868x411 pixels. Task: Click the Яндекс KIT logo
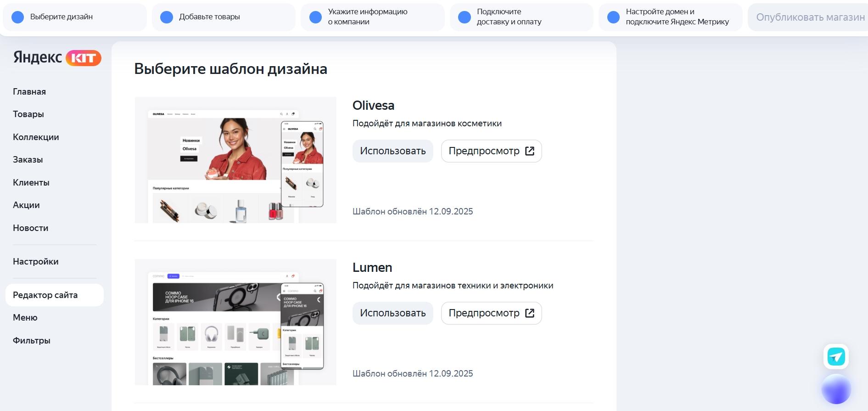pos(57,57)
